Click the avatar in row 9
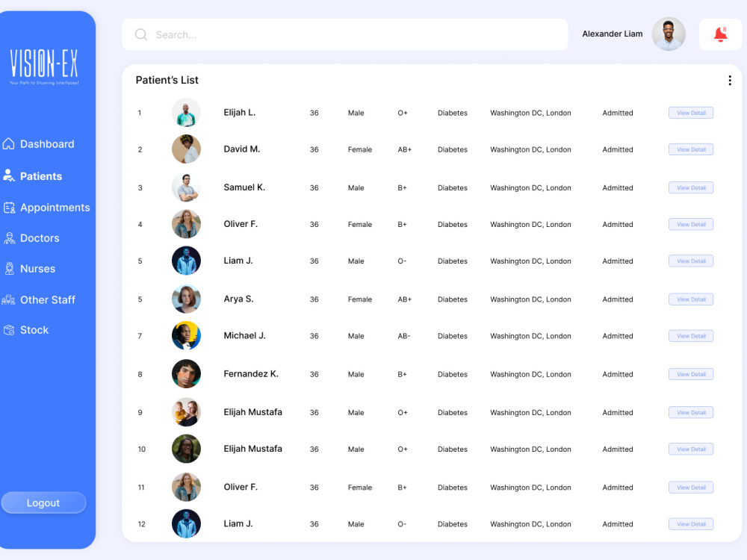 186,412
